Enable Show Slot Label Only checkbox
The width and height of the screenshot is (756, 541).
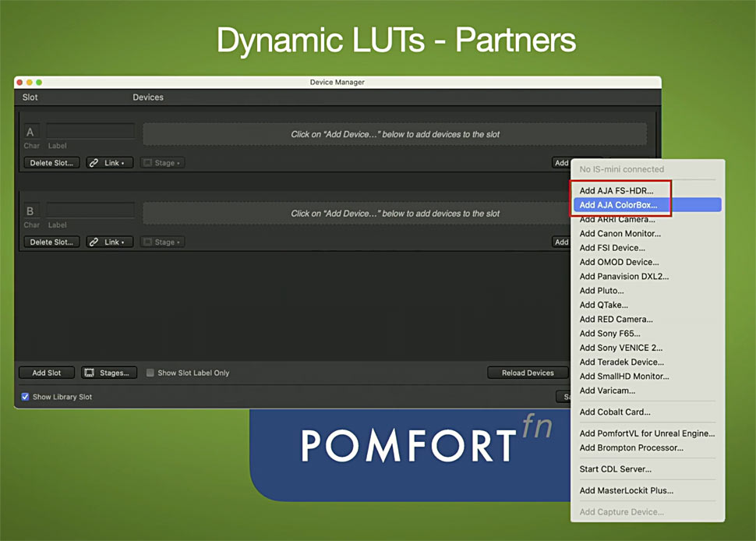click(150, 373)
